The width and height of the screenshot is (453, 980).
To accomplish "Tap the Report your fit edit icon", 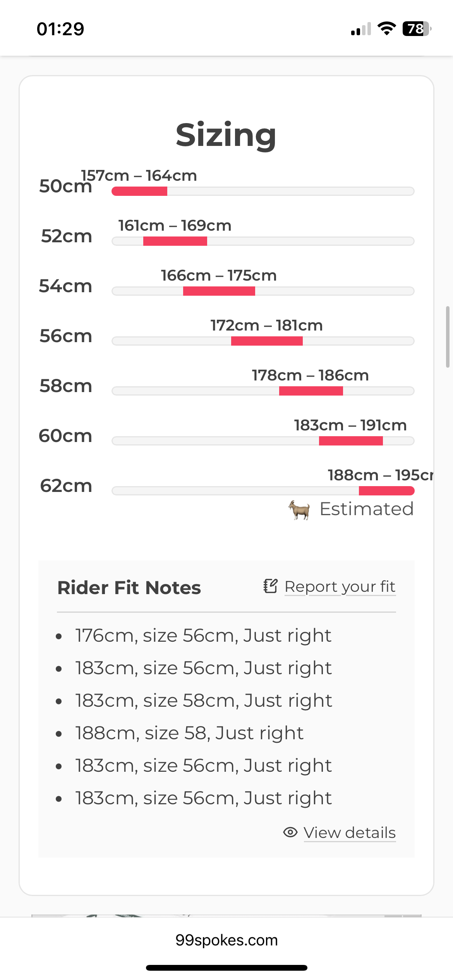I will tap(270, 586).
